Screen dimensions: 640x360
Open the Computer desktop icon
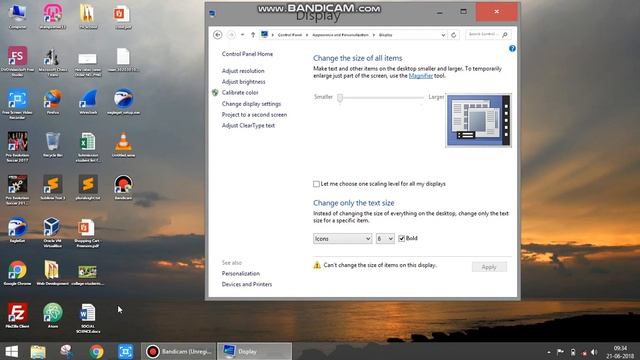(x=18, y=17)
